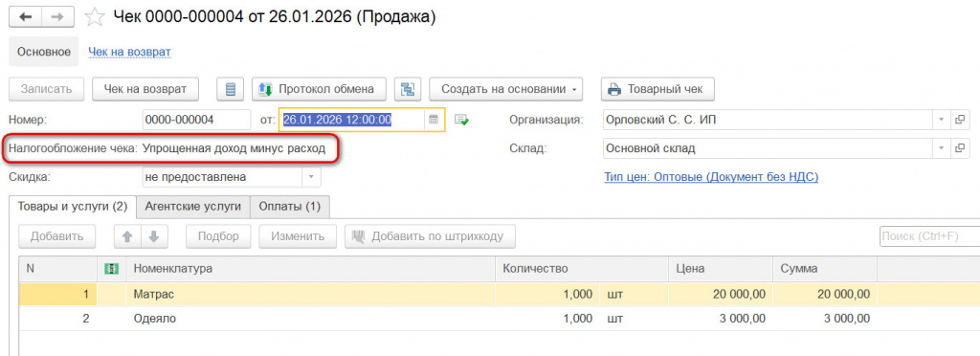Screen dimensions: 980x356
Task: Open Чек на возврат link
Action: (129, 52)
